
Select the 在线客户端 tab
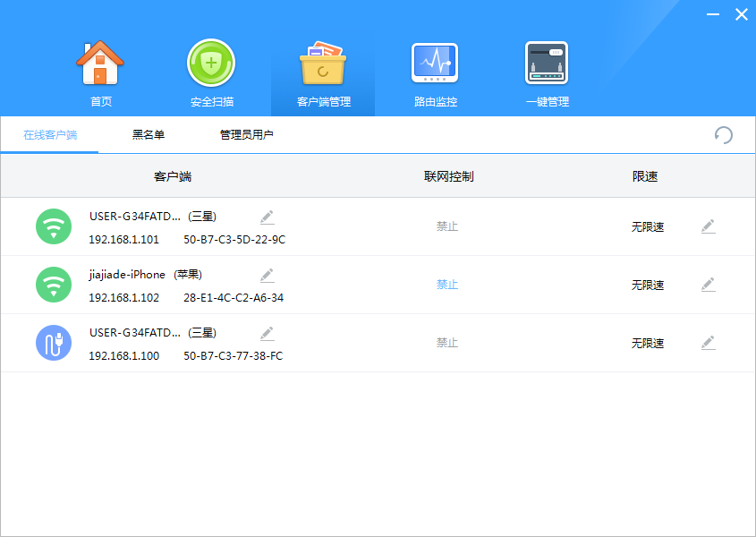(x=50, y=135)
